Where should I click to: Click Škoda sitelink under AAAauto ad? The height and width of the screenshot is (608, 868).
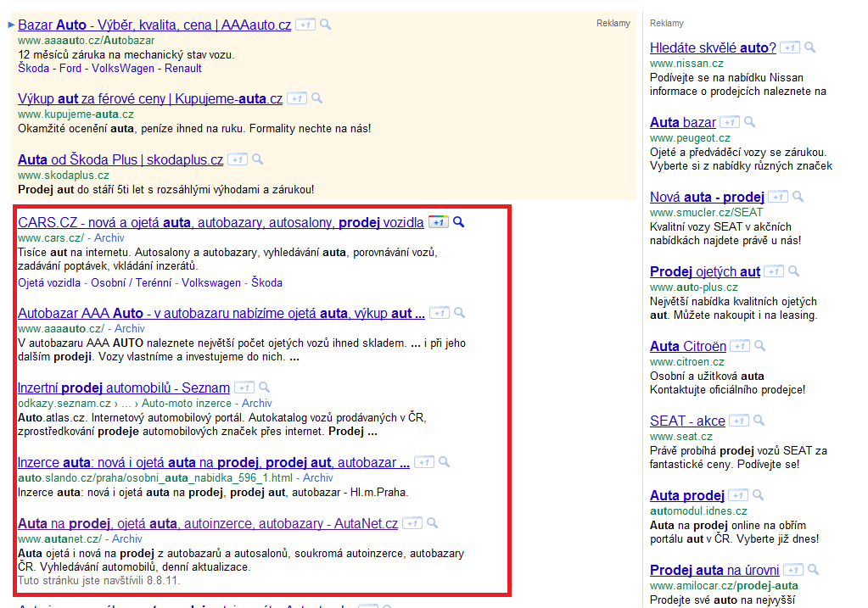point(33,68)
